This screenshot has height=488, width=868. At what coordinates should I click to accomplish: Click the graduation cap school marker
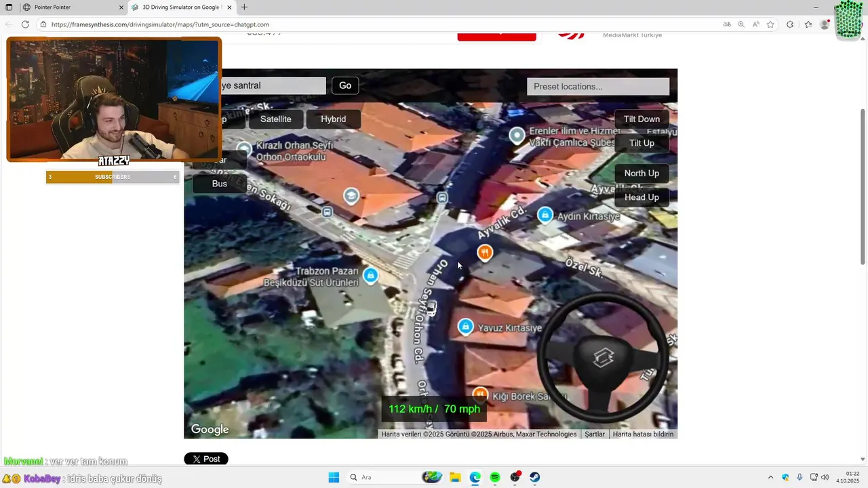tap(351, 197)
